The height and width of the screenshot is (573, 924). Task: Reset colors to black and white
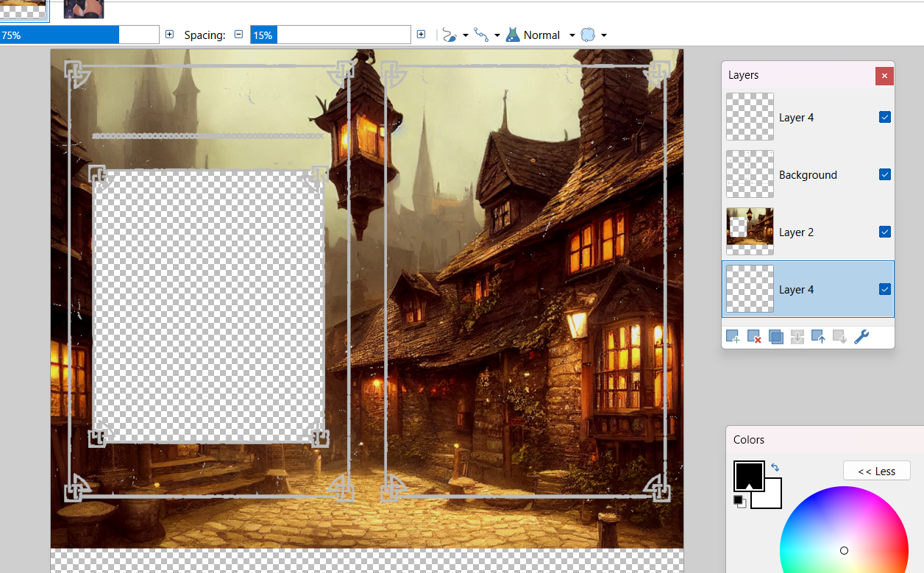tap(739, 502)
